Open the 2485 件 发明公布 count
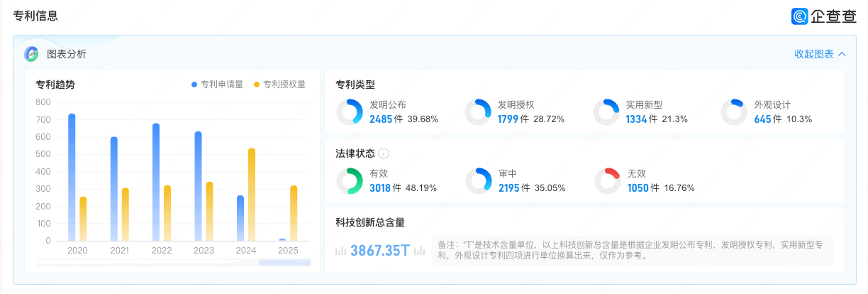The width and height of the screenshot is (868, 294). click(x=386, y=119)
